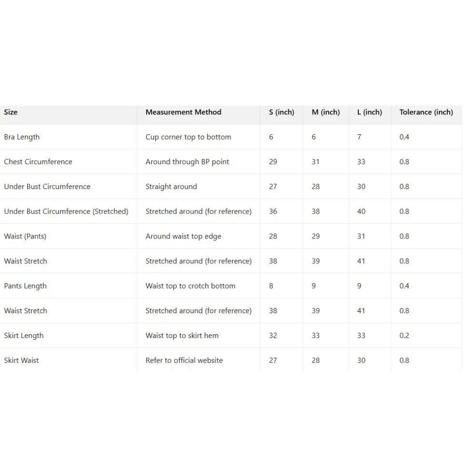Click the Pants Length row label
Screen dimensions: 476x476
pos(25,286)
